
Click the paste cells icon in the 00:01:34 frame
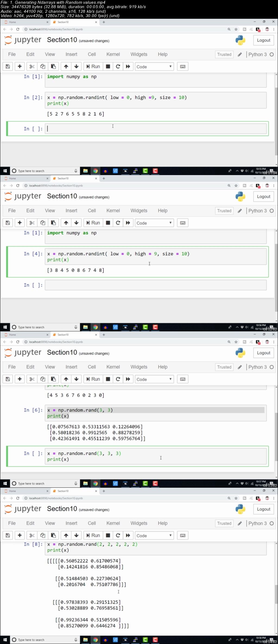click(53, 67)
